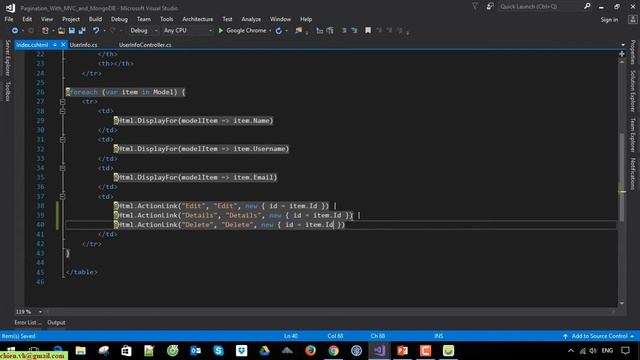Collapse the td block at line 37
This screenshot has width=640, height=360.
(x=62, y=197)
